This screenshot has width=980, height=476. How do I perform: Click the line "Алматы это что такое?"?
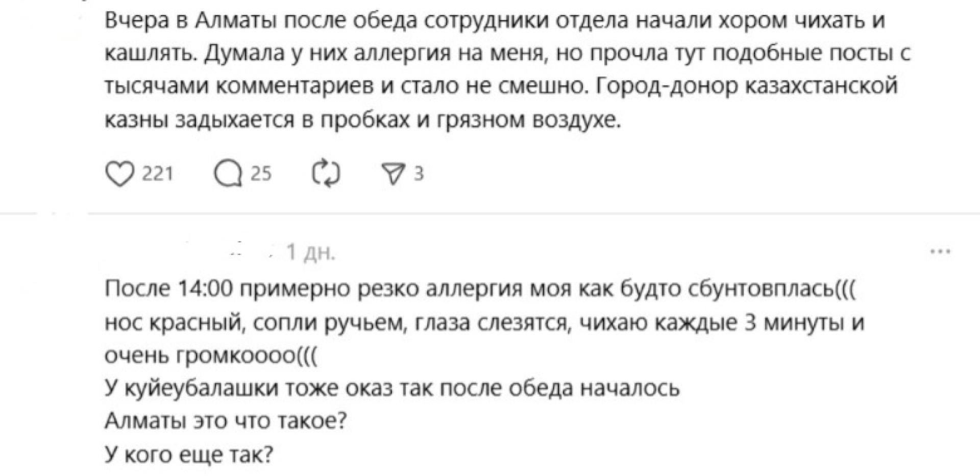[x=226, y=421]
